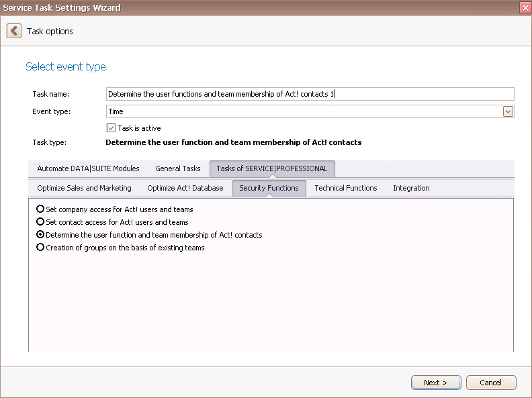
Task: Edit the Task name field
Action: (x=310, y=94)
